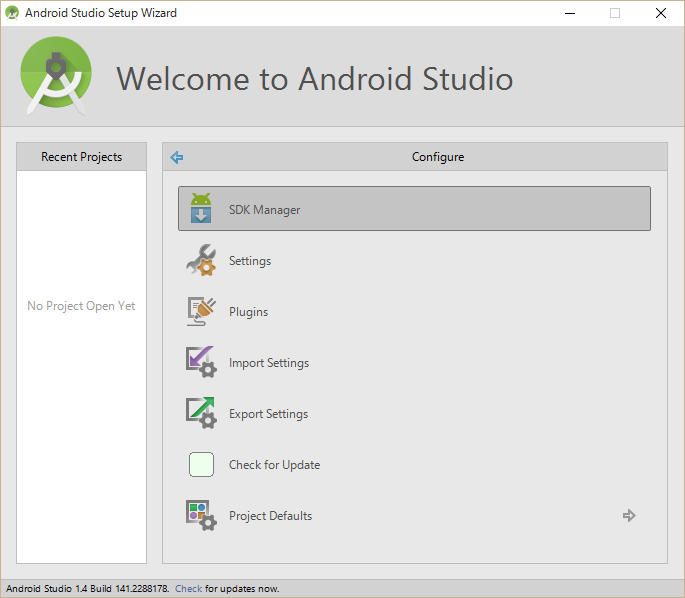The height and width of the screenshot is (598, 685).
Task: Click the Import Settings arrow icon
Action: pyautogui.click(x=201, y=362)
